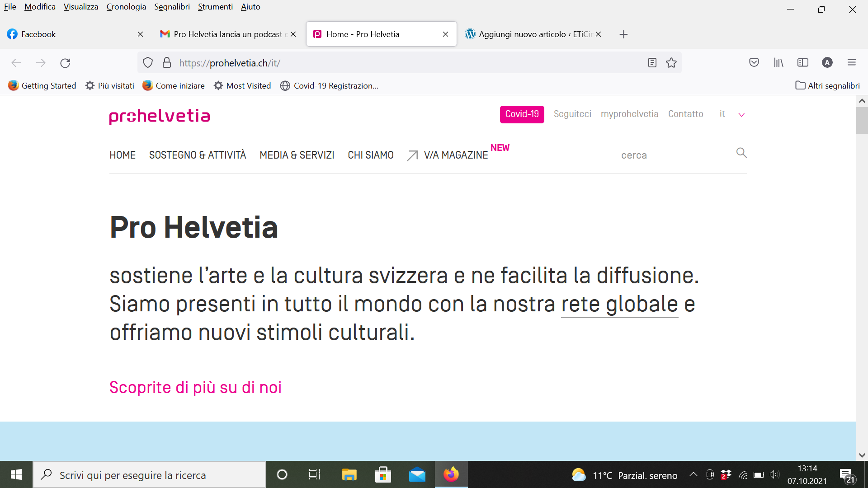Open MEDIA & SERVIZI navigation item
The height and width of the screenshot is (488, 868).
297,155
